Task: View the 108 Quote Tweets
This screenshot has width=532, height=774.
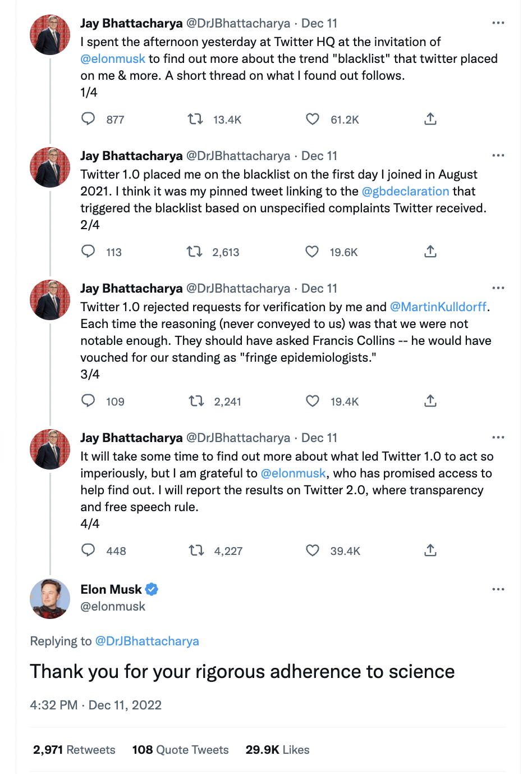Action: click(180, 749)
